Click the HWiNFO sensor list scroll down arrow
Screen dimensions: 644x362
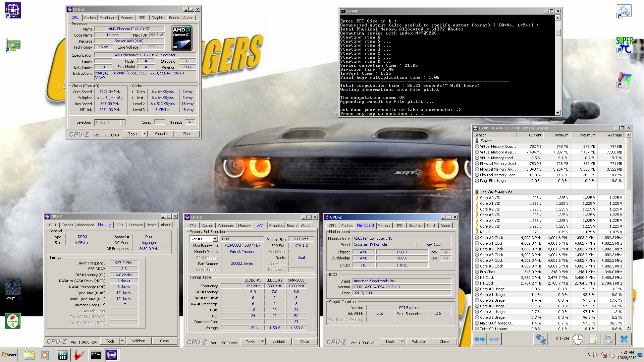pyautogui.click(x=628, y=327)
